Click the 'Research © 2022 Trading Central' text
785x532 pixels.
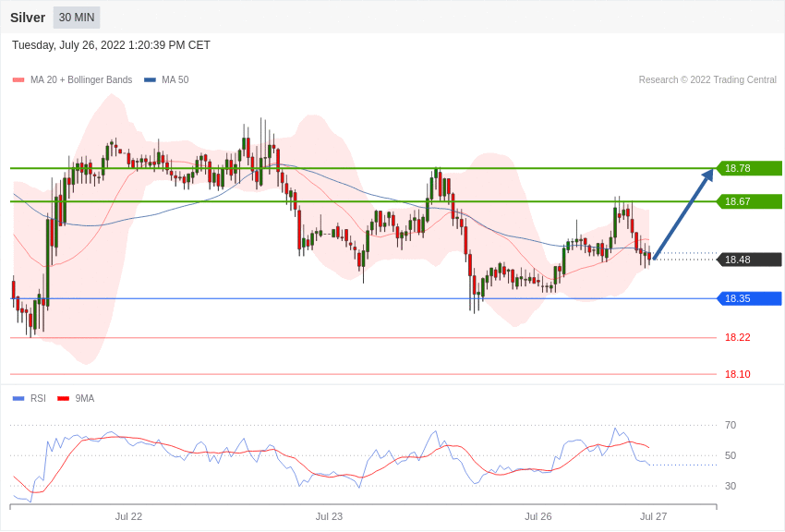[707, 79]
